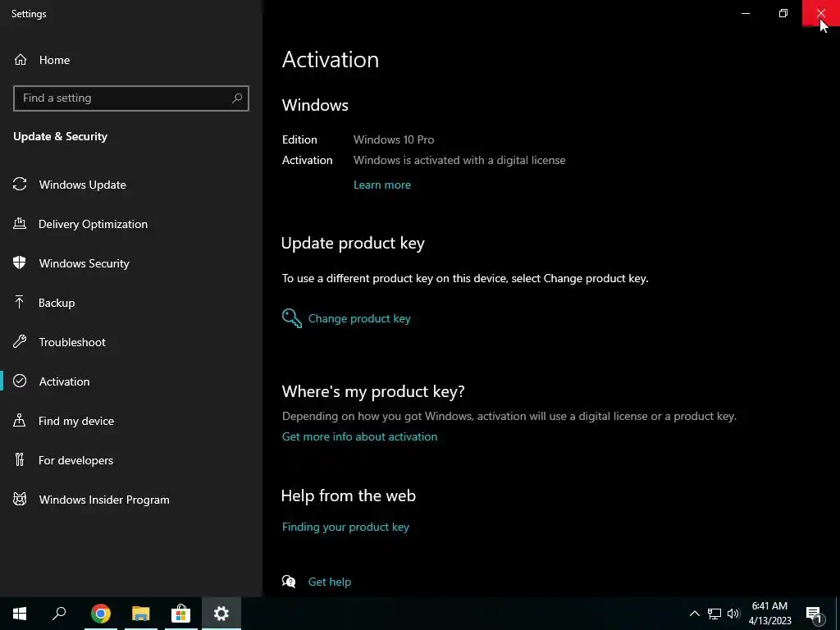Click the Activation checkmark circle icon

click(20, 381)
